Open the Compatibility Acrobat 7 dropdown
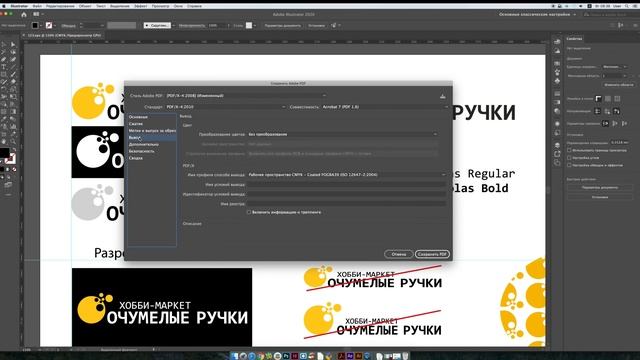 [x=385, y=107]
